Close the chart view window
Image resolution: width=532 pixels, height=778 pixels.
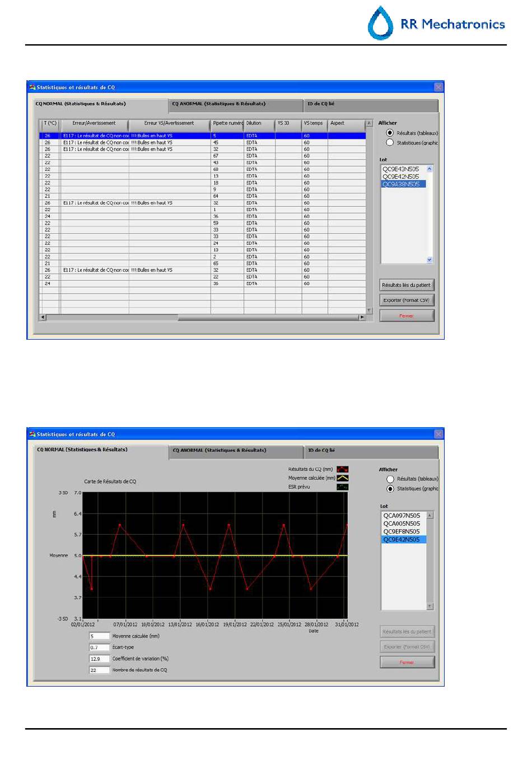click(x=438, y=434)
